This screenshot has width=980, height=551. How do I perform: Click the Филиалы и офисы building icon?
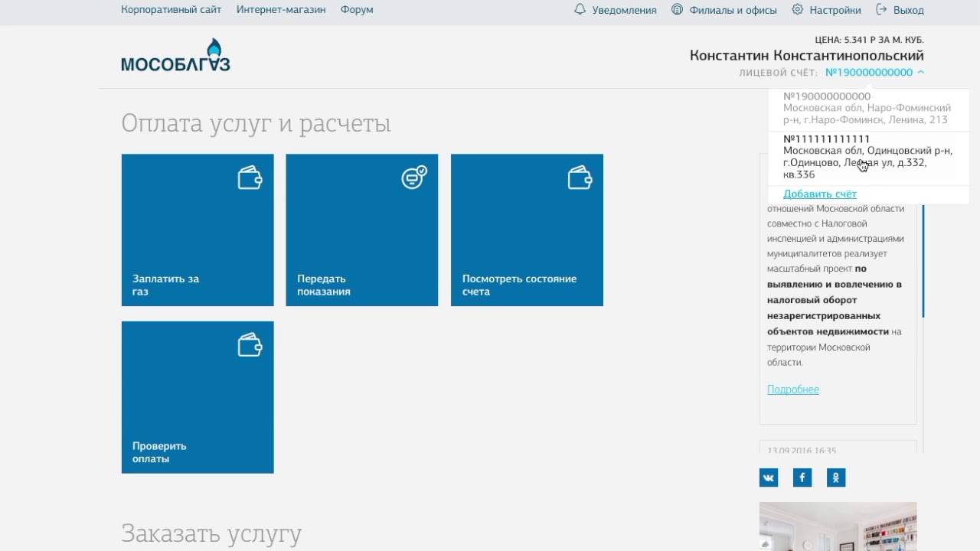[677, 10]
